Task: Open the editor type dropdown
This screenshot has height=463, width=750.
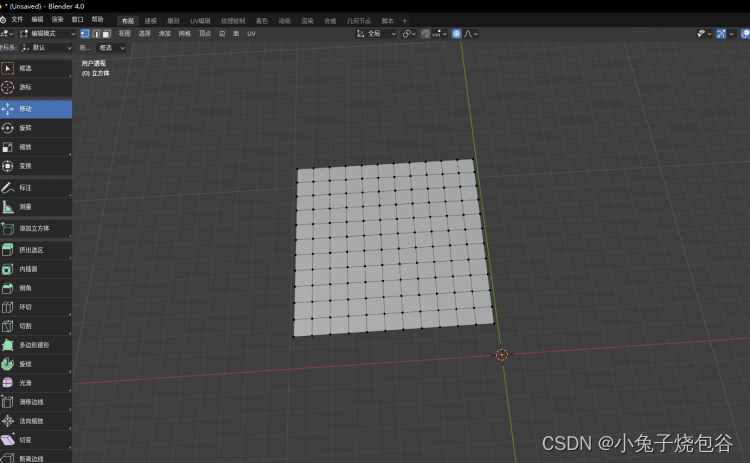Action: click(7, 33)
